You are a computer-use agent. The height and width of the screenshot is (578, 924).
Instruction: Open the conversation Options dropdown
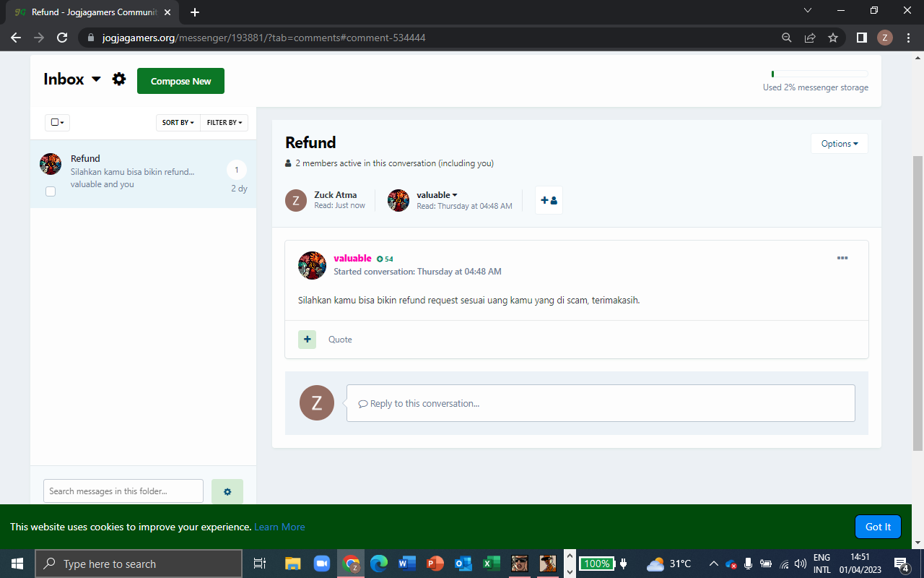tap(839, 144)
